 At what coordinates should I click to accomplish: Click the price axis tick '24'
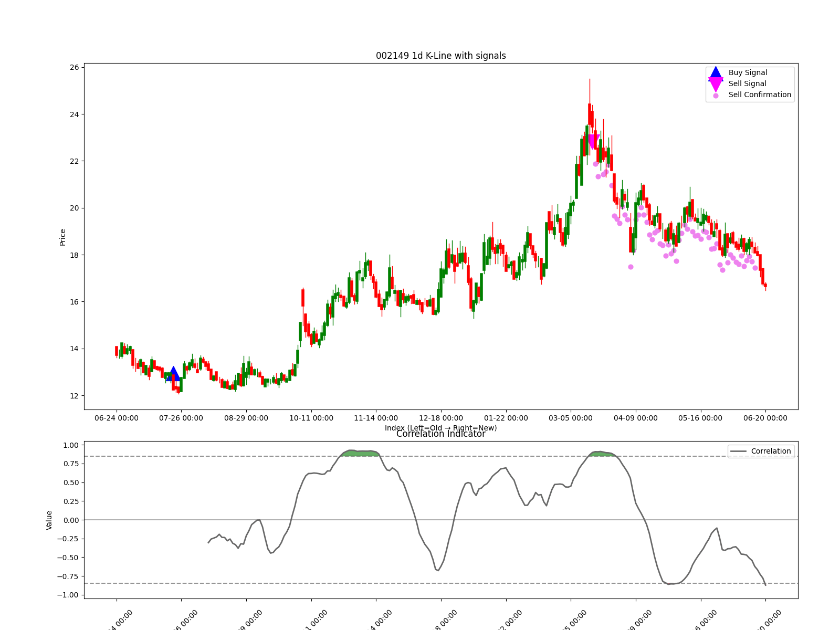pos(74,114)
